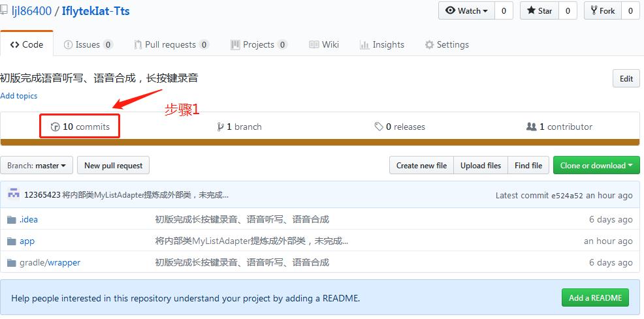
Task: Click Upload files button
Action: (481, 165)
